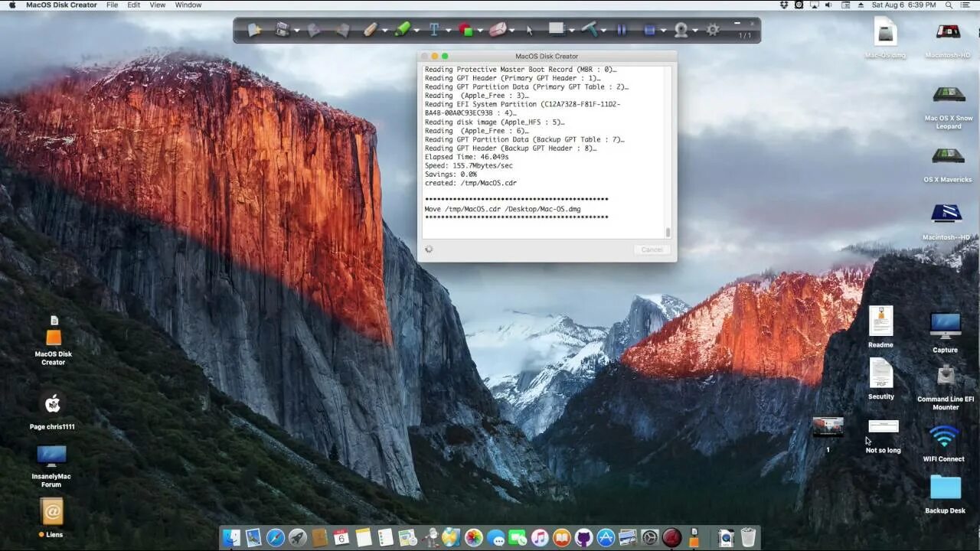Click the pause button in annotation toolbar
The width and height of the screenshot is (980, 551).
click(x=621, y=30)
